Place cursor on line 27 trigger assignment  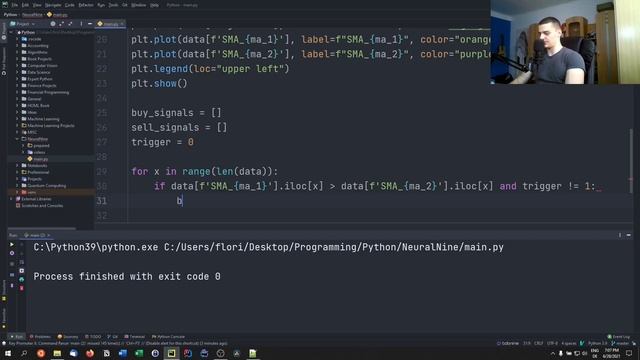(162, 142)
